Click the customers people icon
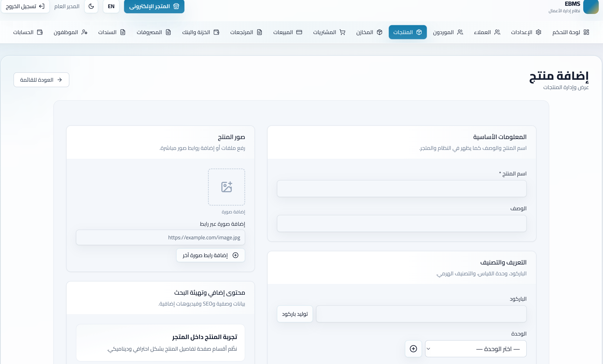 (497, 32)
